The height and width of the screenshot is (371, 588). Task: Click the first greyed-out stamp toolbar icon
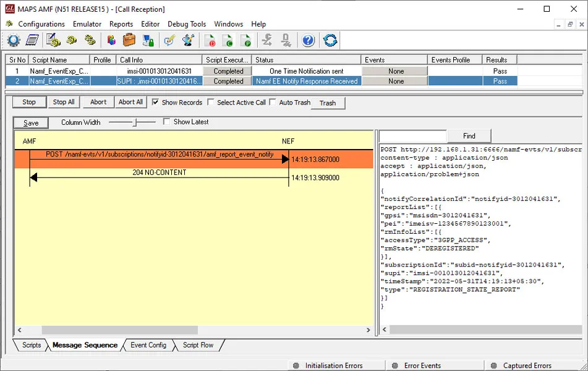[267, 40]
